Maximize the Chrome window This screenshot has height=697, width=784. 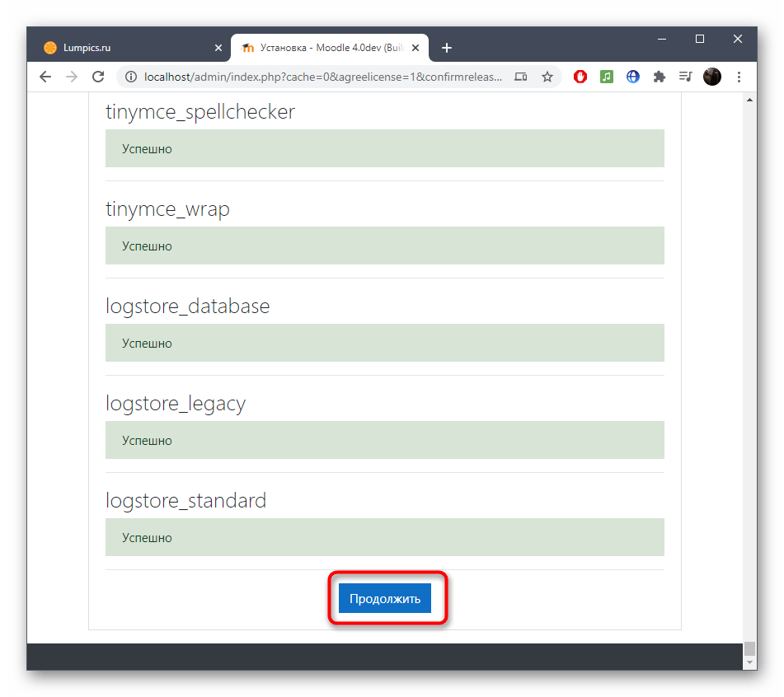700,39
